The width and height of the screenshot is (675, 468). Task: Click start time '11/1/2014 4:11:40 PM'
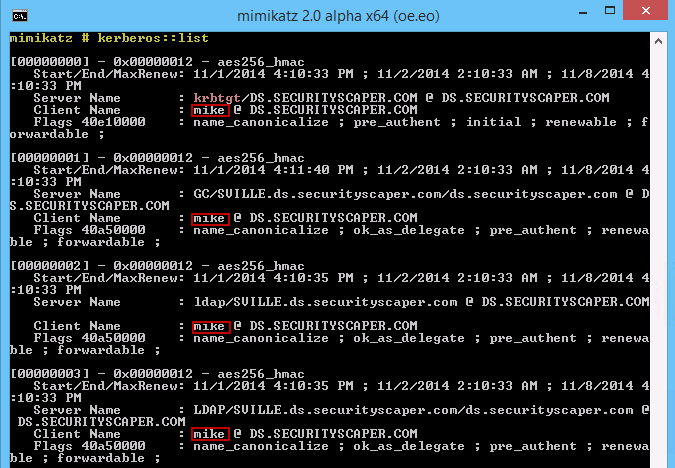point(273,170)
